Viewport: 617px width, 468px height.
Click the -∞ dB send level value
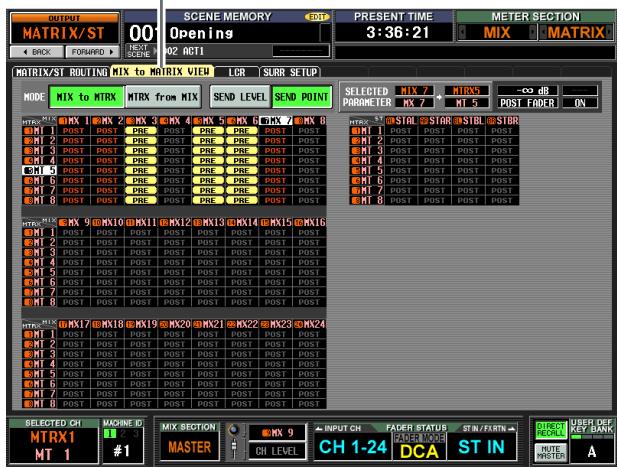pos(528,91)
